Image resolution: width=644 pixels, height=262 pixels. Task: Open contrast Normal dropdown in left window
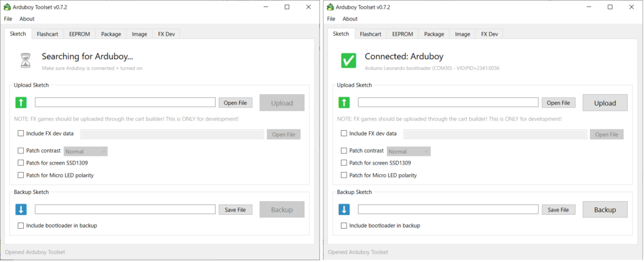(86, 151)
